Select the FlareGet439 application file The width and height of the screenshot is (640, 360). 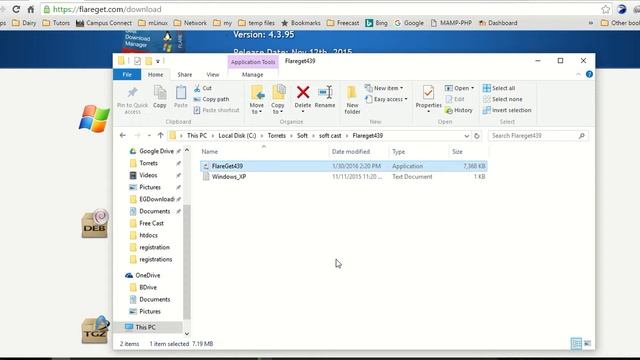(x=343, y=166)
